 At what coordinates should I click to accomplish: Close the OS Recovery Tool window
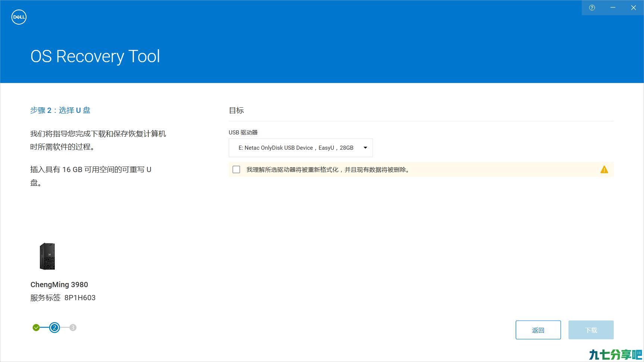click(634, 7)
